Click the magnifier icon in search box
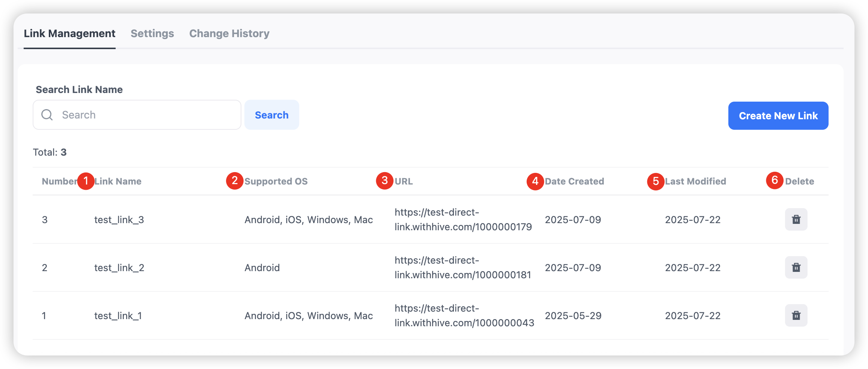The height and width of the screenshot is (369, 868). coord(47,115)
